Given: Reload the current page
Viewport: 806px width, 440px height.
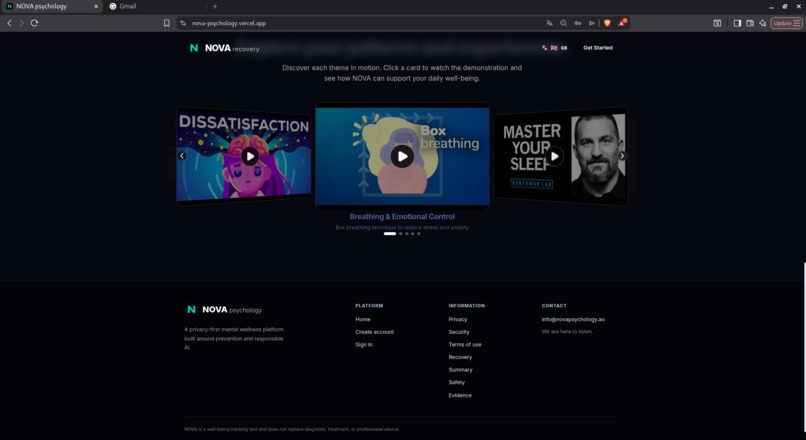Looking at the screenshot, I should coord(34,23).
